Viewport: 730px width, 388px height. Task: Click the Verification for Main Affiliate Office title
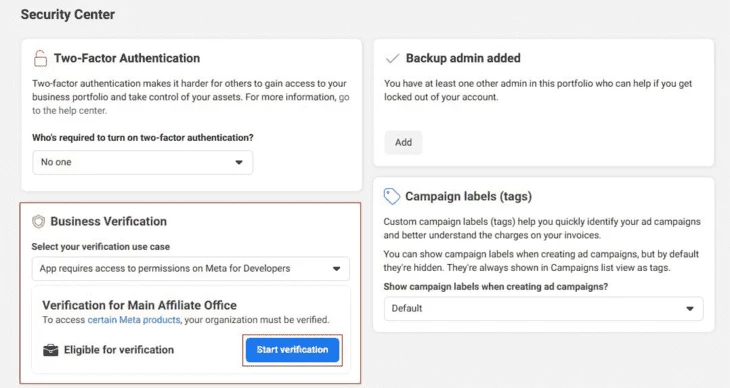pyautogui.click(x=139, y=305)
